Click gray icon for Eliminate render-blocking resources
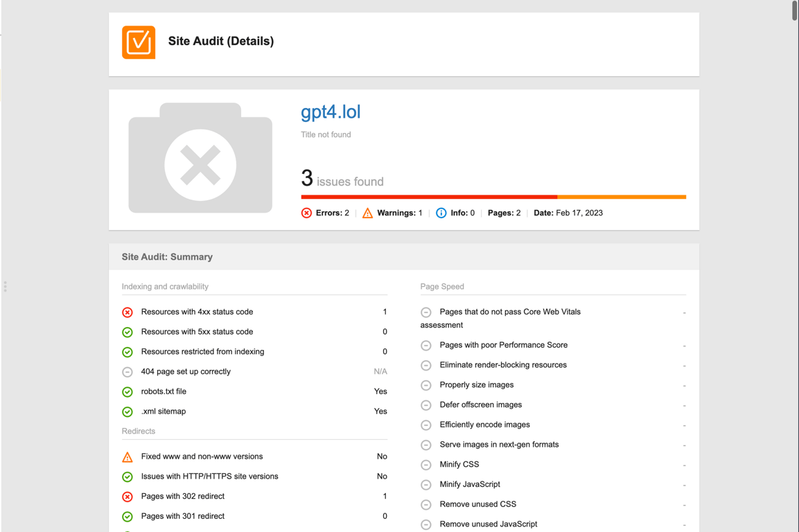The width and height of the screenshot is (799, 532). [x=426, y=365]
